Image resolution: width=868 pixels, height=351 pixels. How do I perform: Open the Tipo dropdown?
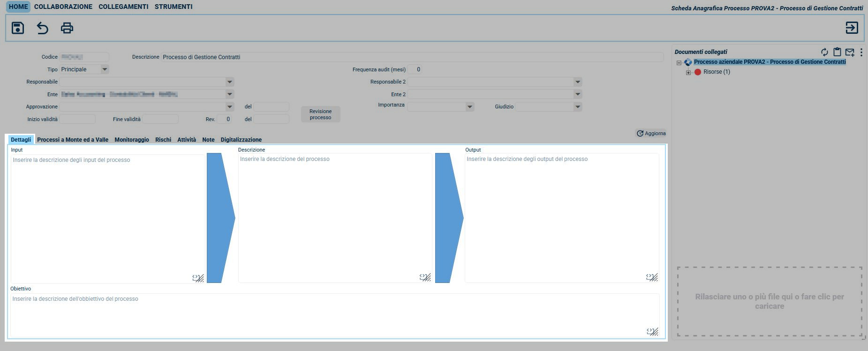click(105, 69)
